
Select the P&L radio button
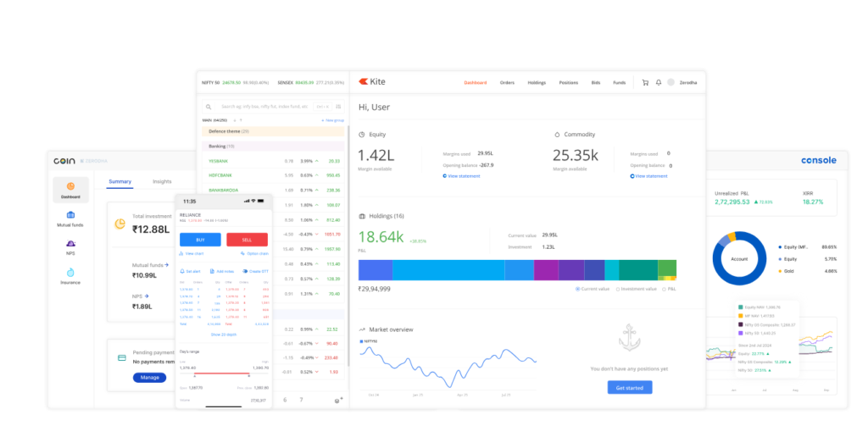(665, 289)
